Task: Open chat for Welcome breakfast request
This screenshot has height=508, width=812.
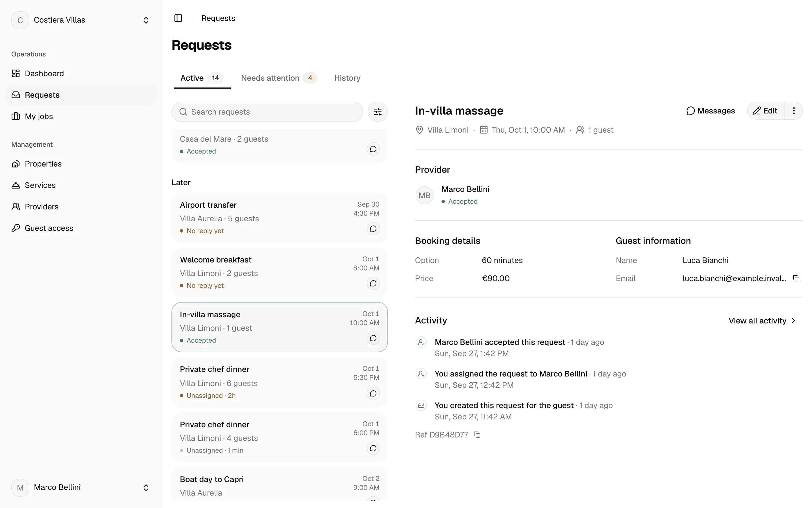Action: [373, 284]
